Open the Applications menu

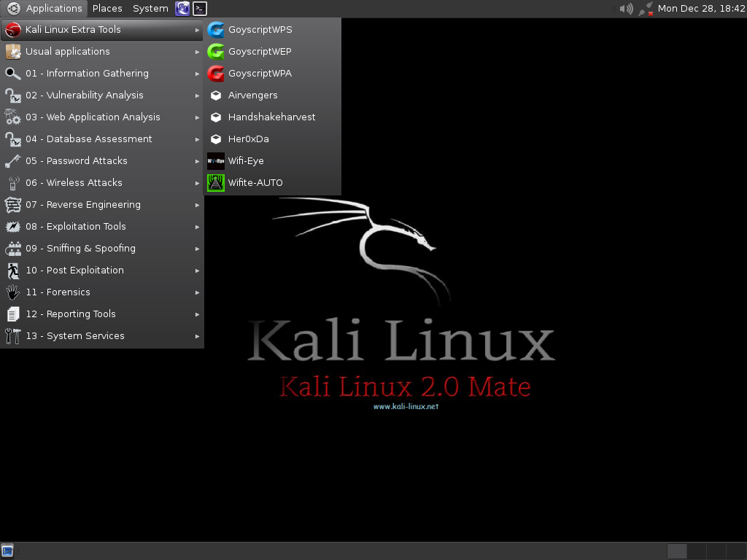(44, 9)
